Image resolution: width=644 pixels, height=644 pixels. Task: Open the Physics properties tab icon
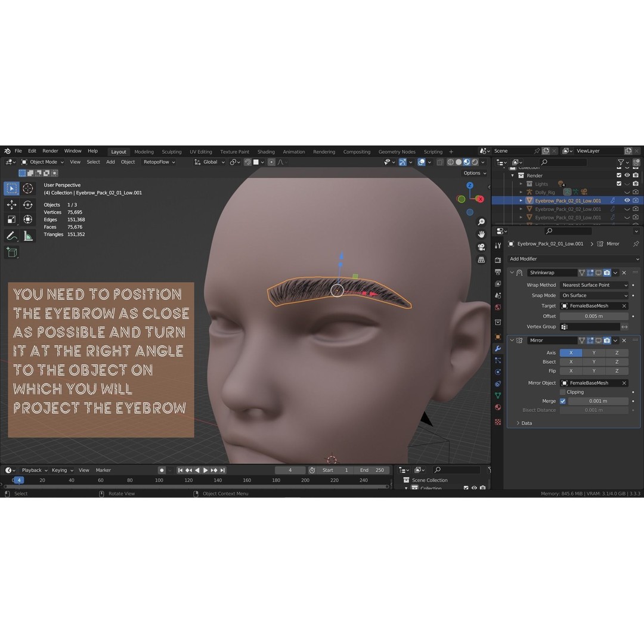pos(498,372)
